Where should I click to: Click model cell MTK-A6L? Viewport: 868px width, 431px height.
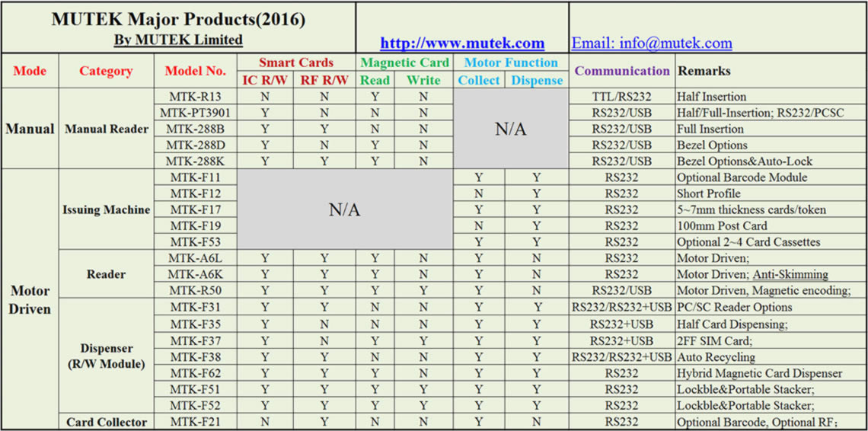[x=196, y=258]
